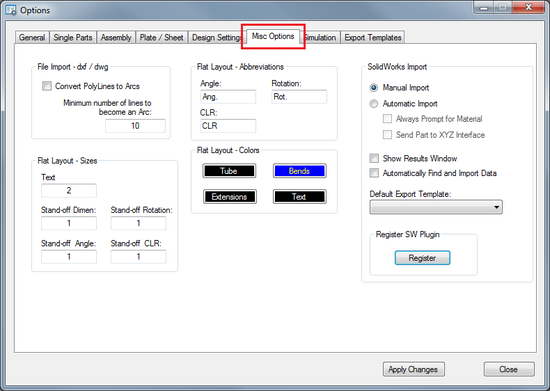550x391 pixels.
Task: Switch to the General tab
Action: tap(32, 38)
